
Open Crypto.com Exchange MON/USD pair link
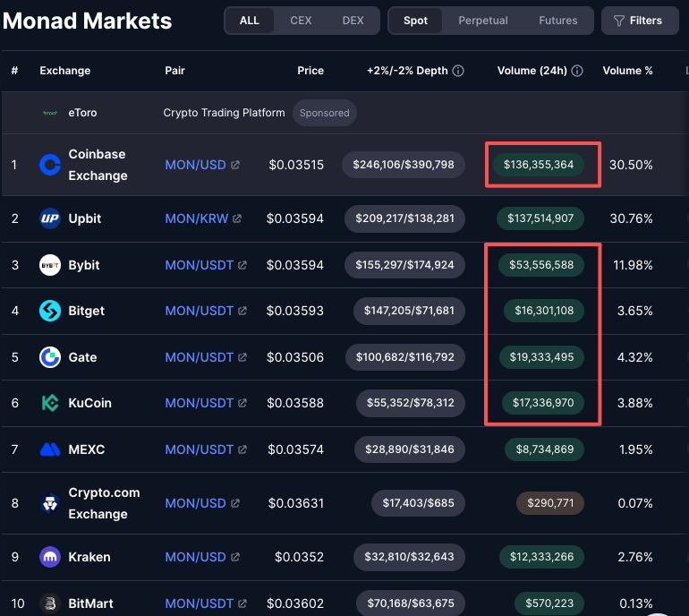(x=196, y=503)
